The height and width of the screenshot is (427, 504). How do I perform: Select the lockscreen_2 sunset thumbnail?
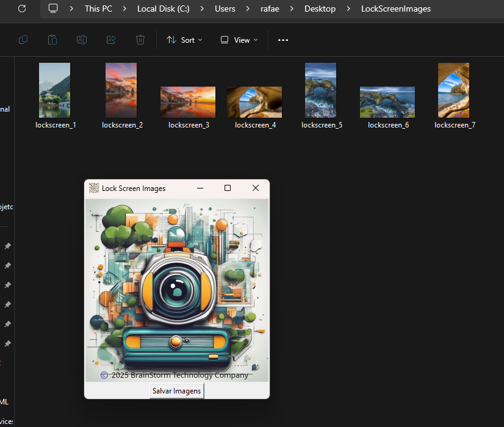coord(121,90)
